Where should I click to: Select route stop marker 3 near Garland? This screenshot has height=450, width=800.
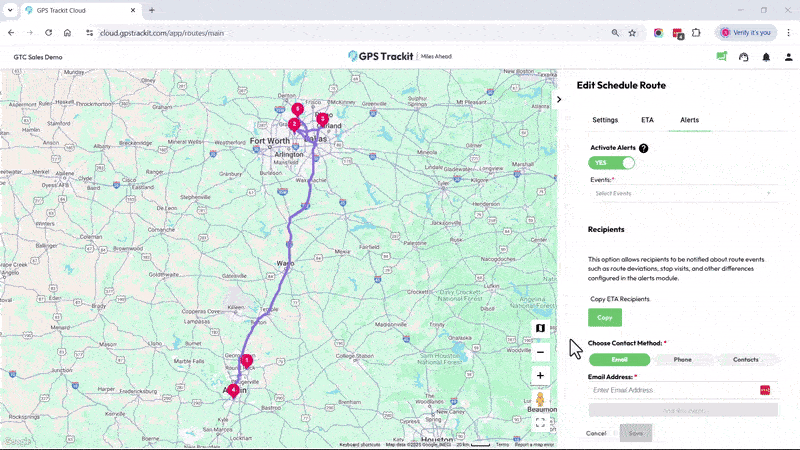[x=322, y=119]
